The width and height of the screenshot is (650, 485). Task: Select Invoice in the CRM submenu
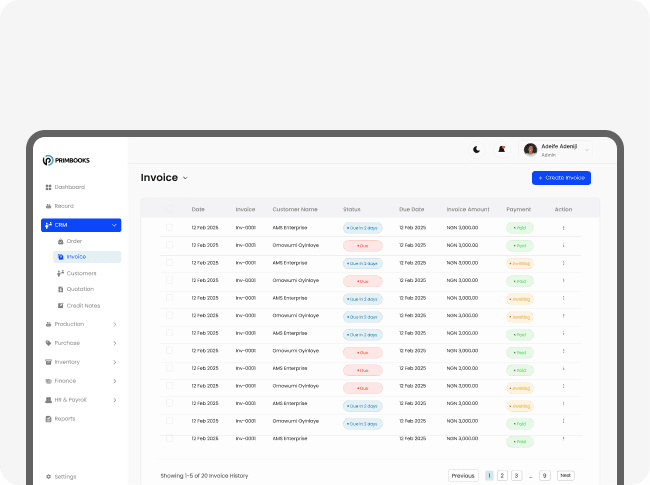point(87,257)
